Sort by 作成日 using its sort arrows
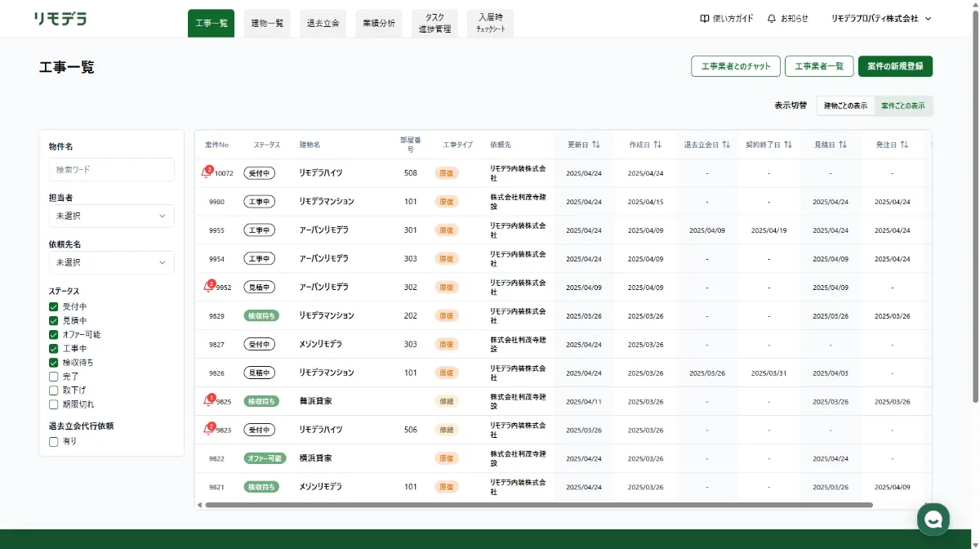Image resolution: width=980 pixels, height=549 pixels. click(x=657, y=145)
